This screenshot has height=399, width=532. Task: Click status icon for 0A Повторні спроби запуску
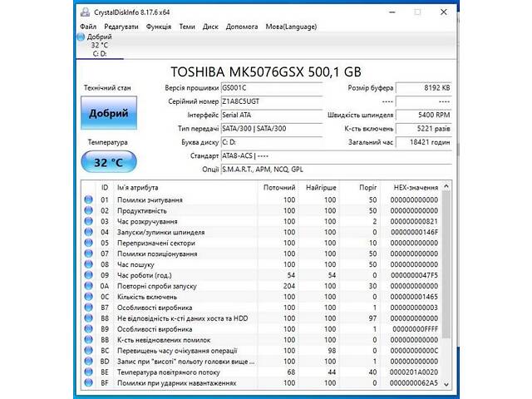(x=89, y=286)
